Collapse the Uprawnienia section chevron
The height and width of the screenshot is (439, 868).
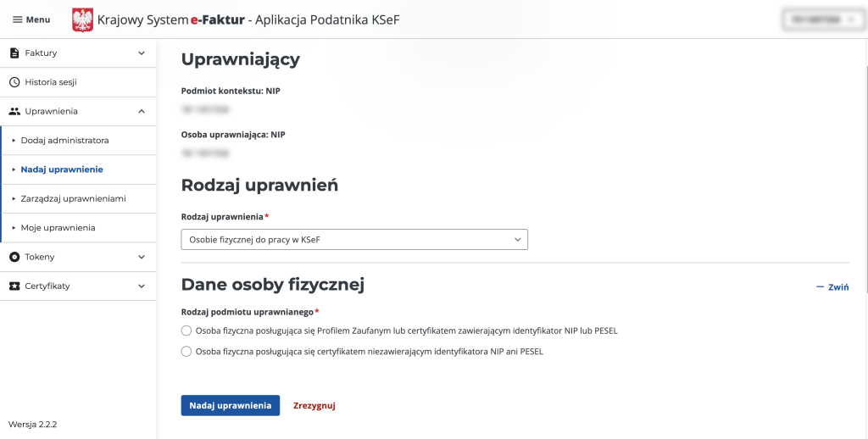tap(142, 111)
